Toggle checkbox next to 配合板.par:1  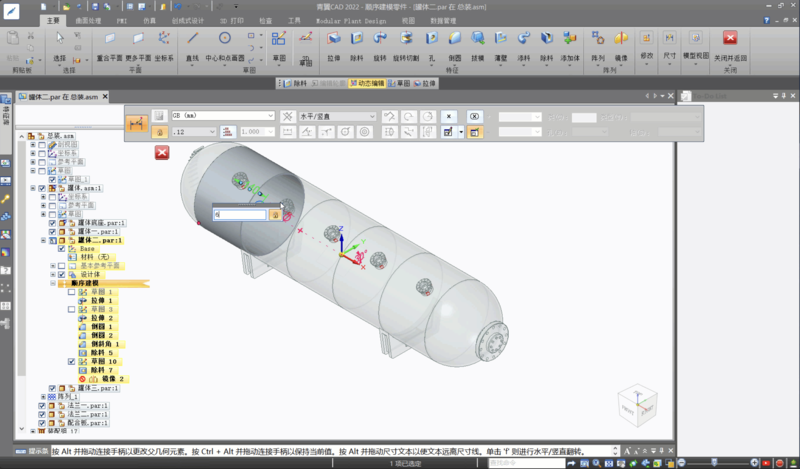coord(42,423)
